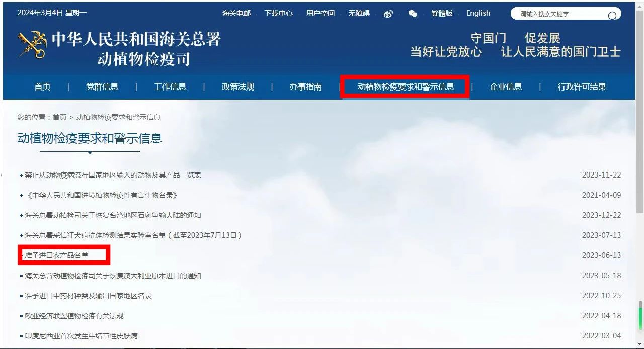The width and height of the screenshot is (644, 349).
Task: Click the search magnifier icon
Action: (x=612, y=15)
